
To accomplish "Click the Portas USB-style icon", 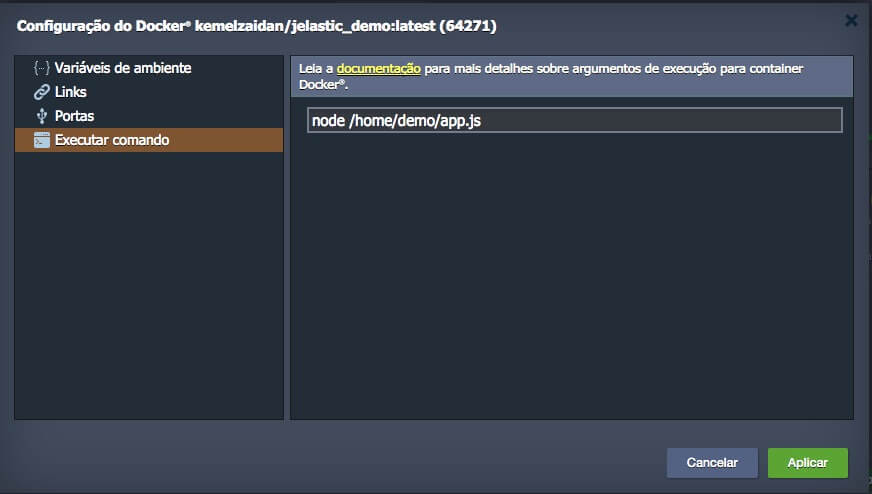I will click(42, 116).
